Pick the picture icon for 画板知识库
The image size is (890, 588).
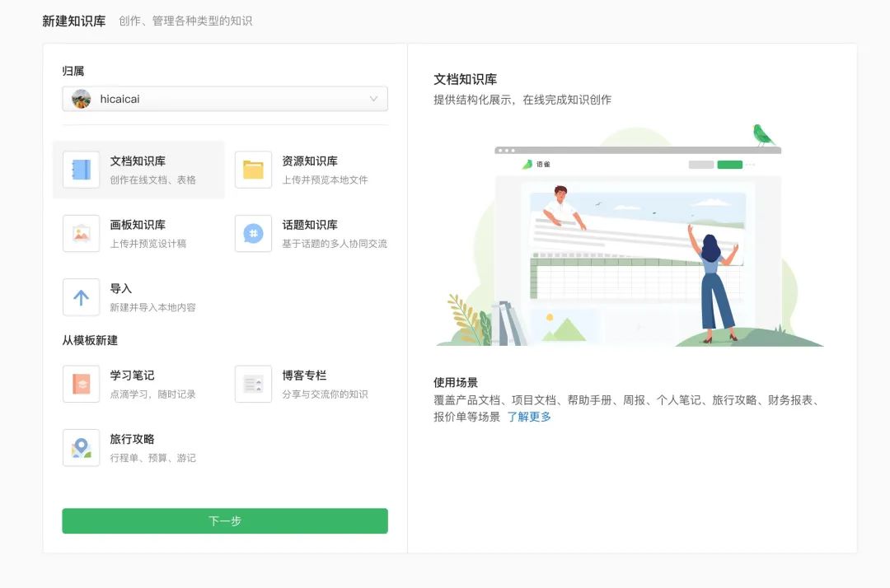click(x=81, y=233)
